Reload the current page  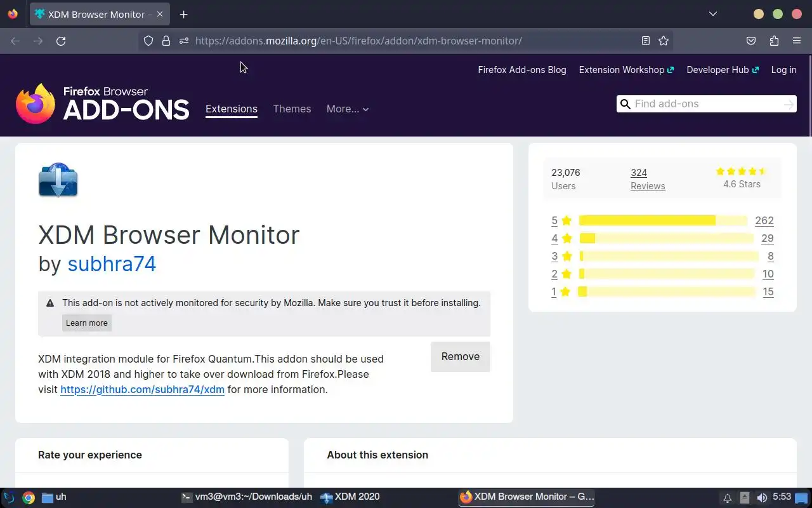click(61, 41)
